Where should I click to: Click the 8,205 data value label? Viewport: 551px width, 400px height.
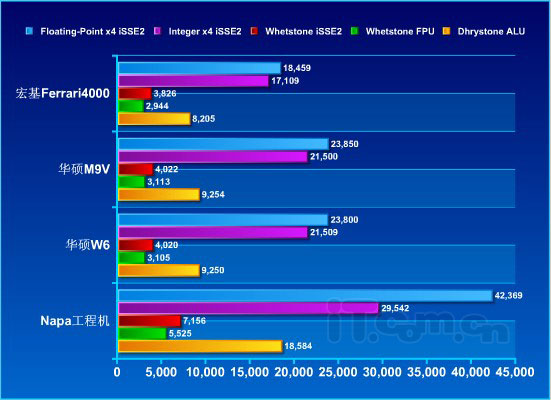tap(203, 119)
